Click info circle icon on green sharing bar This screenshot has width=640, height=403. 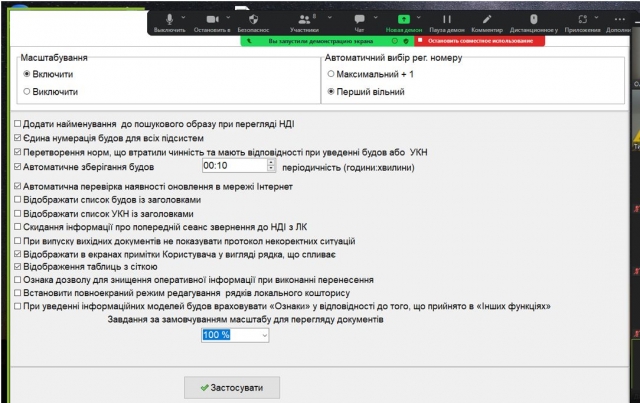[395, 41]
